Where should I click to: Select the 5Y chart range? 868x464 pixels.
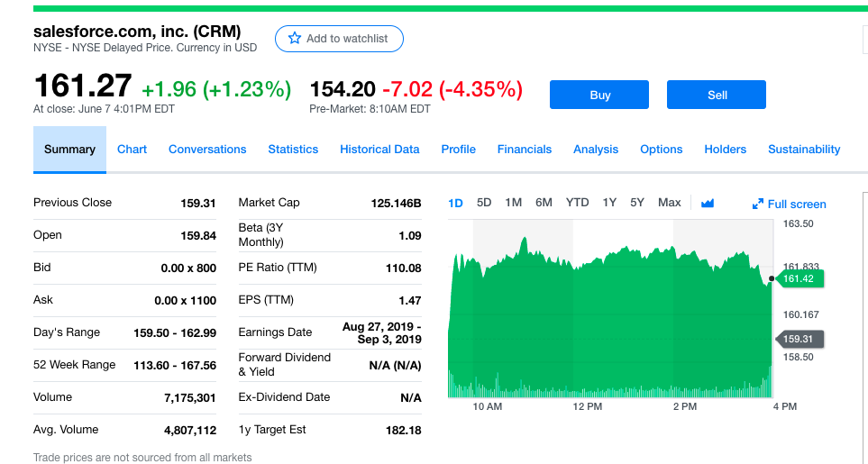[x=637, y=203]
